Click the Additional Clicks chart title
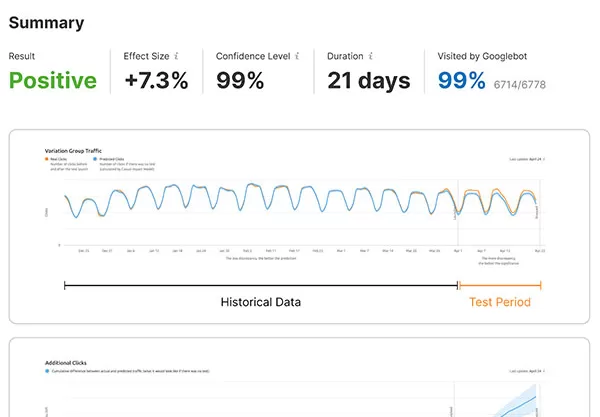The image size is (600, 417). click(x=66, y=363)
